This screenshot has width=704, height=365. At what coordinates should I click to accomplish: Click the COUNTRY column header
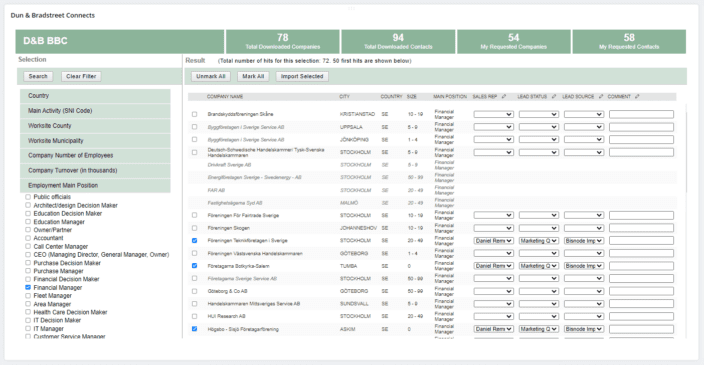[x=392, y=97]
